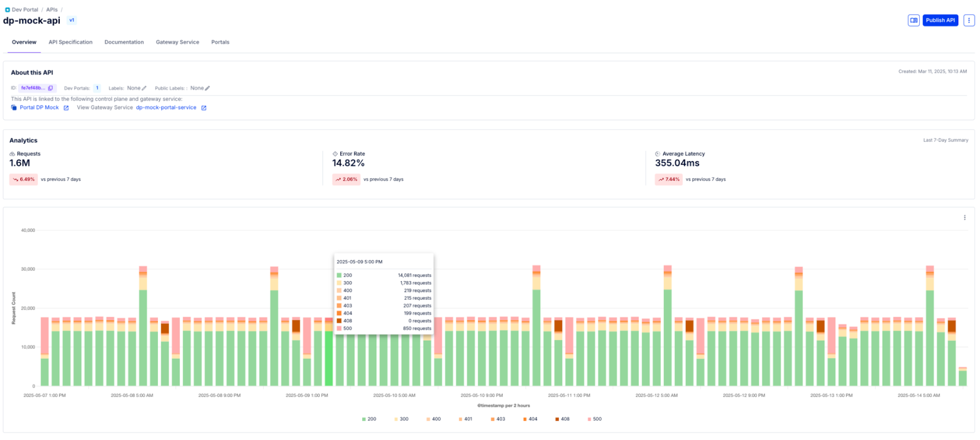Open Portal DP Mock external link icon
Viewport: 980px width, 440px height.
66,108
